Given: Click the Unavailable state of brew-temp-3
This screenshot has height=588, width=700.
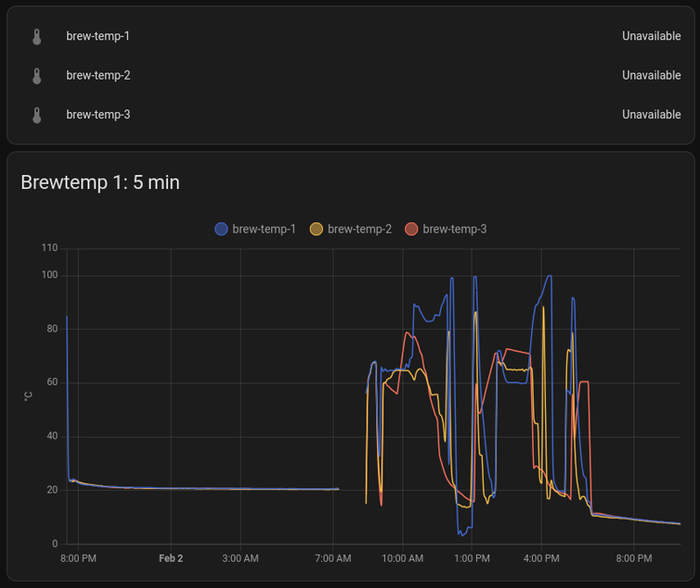Looking at the screenshot, I should point(651,115).
